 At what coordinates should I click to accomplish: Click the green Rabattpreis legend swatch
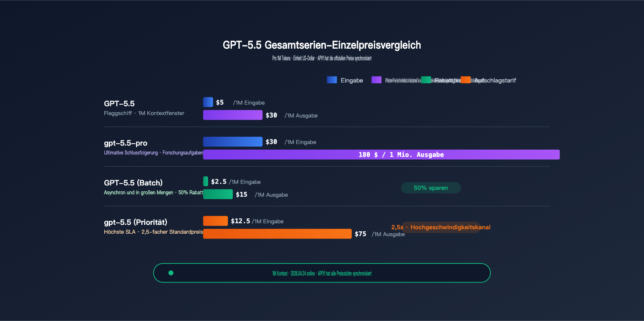[426, 80]
